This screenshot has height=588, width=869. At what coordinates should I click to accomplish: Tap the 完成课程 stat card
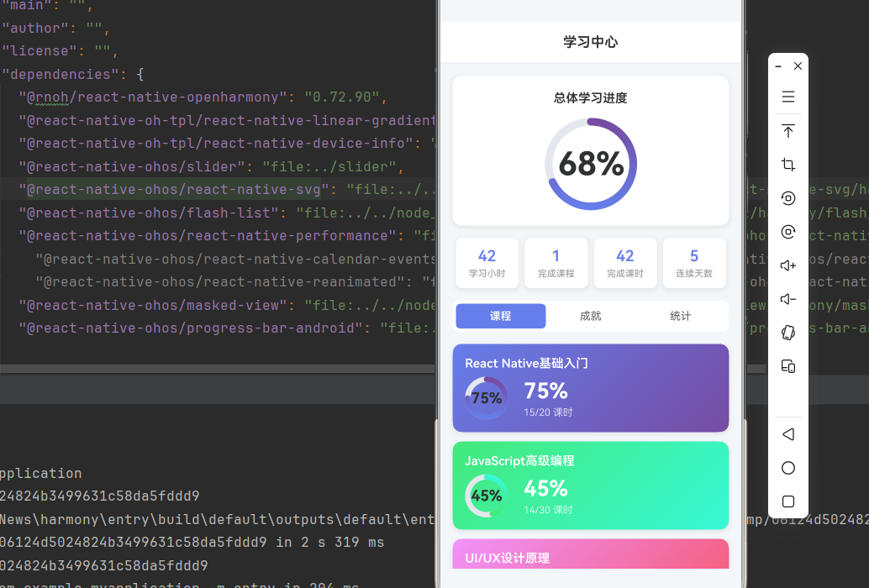point(556,263)
